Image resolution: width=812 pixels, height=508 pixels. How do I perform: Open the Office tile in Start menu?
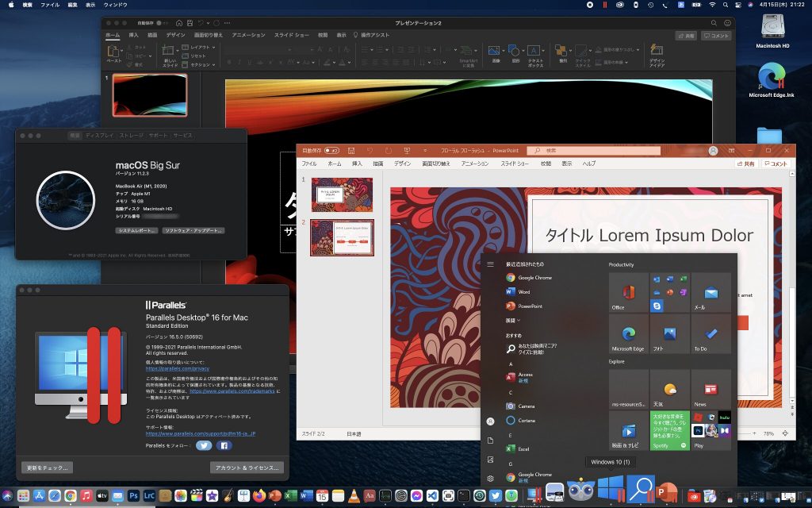point(629,293)
